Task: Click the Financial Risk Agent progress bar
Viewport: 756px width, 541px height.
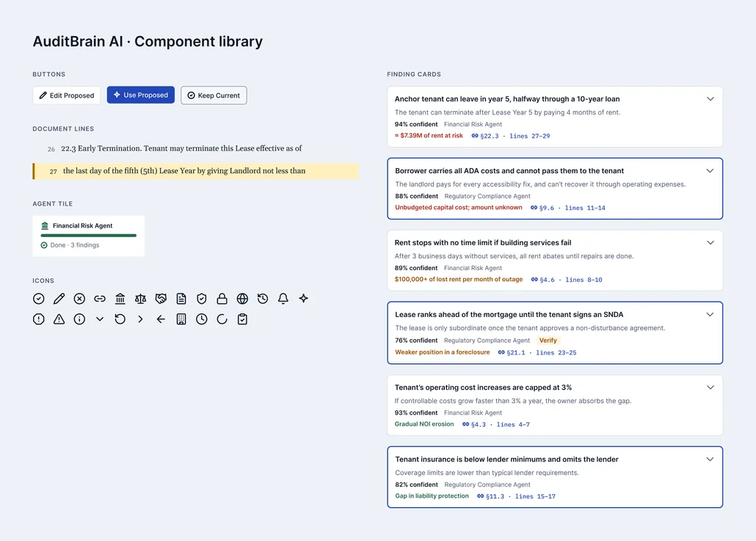Action: (x=89, y=236)
